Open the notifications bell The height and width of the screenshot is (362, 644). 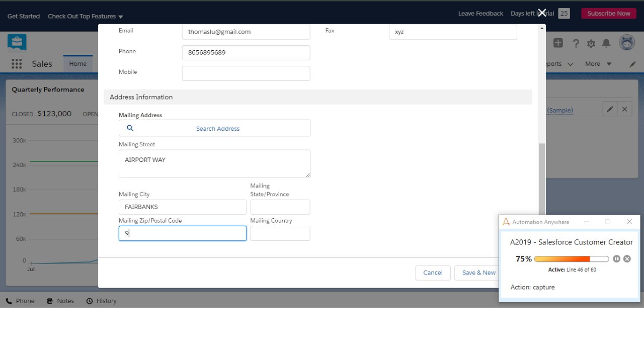point(606,43)
